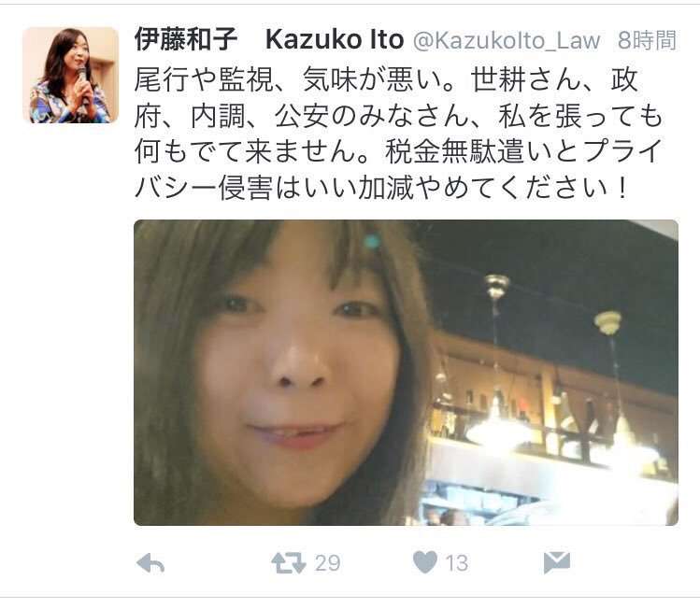This screenshot has width=700, height=609.
Task: Click the English display name Kazuko Ito
Action: tap(335, 40)
